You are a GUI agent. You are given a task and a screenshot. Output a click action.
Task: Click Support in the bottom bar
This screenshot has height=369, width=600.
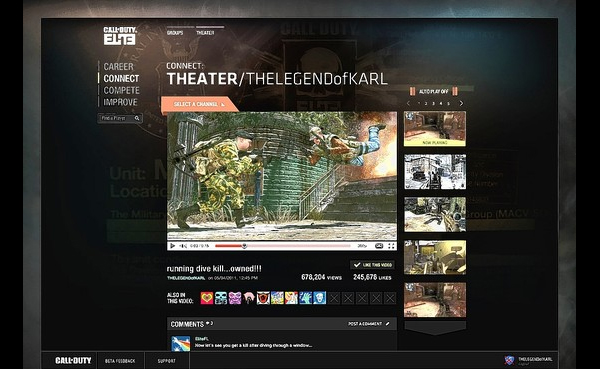pyautogui.click(x=166, y=361)
